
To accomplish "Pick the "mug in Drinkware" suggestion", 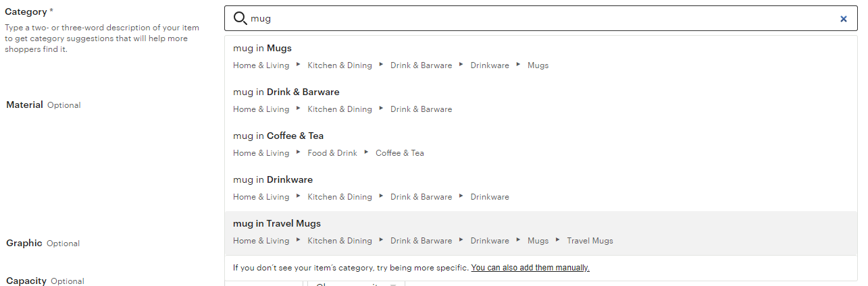I will tap(541, 189).
